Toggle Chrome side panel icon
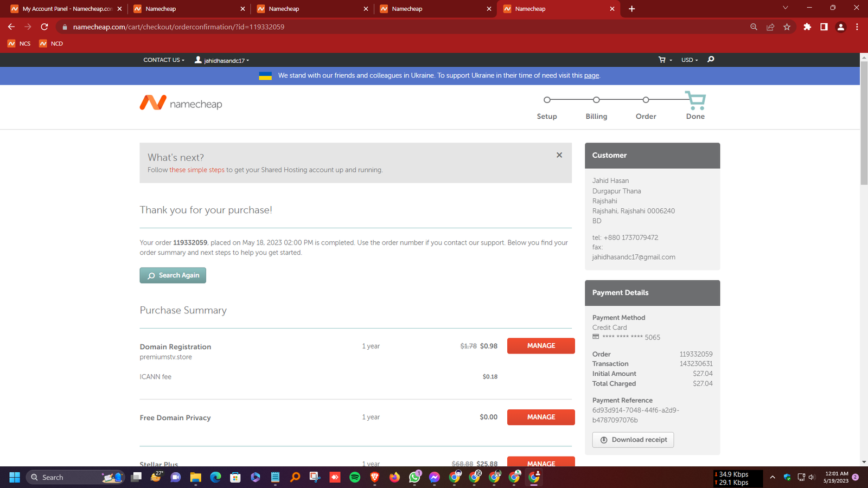Viewport: 868px width, 488px height. [x=824, y=27]
